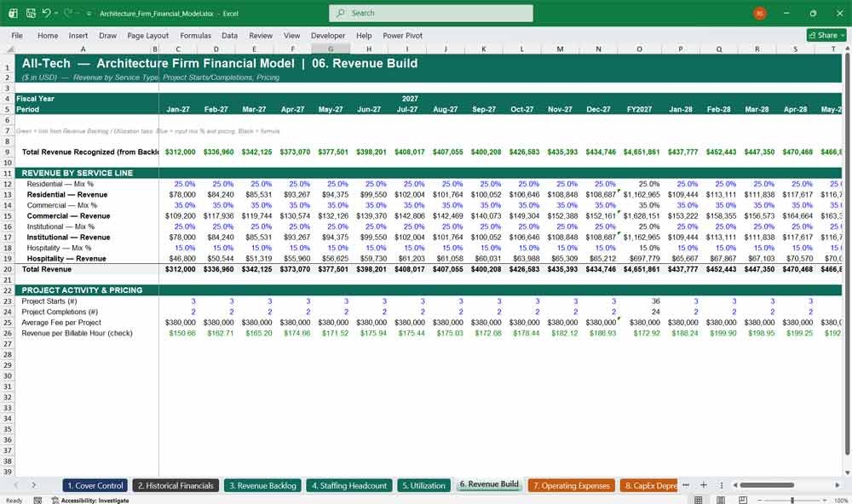Open the Undo history dropdown arrow
The width and height of the screenshot is (852, 504).
tap(56, 13)
